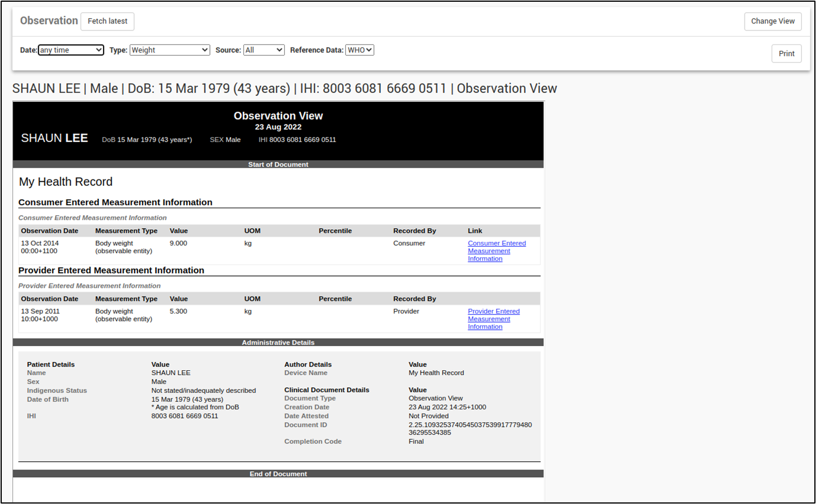Image resolution: width=816 pixels, height=504 pixels.
Task: Click the Percentile column header in consumer table
Action: pos(335,231)
